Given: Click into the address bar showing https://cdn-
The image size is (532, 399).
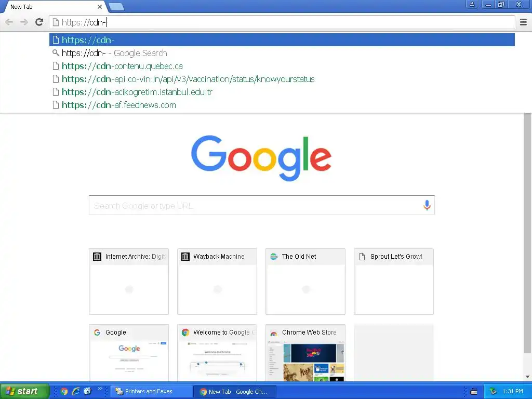Looking at the screenshot, I should (x=282, y=22).
